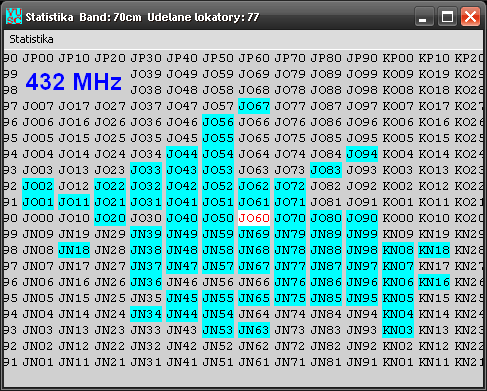Screen dimensions: 487x391
Task: Select highlighted locator JN53
Action: coord(218,330)
